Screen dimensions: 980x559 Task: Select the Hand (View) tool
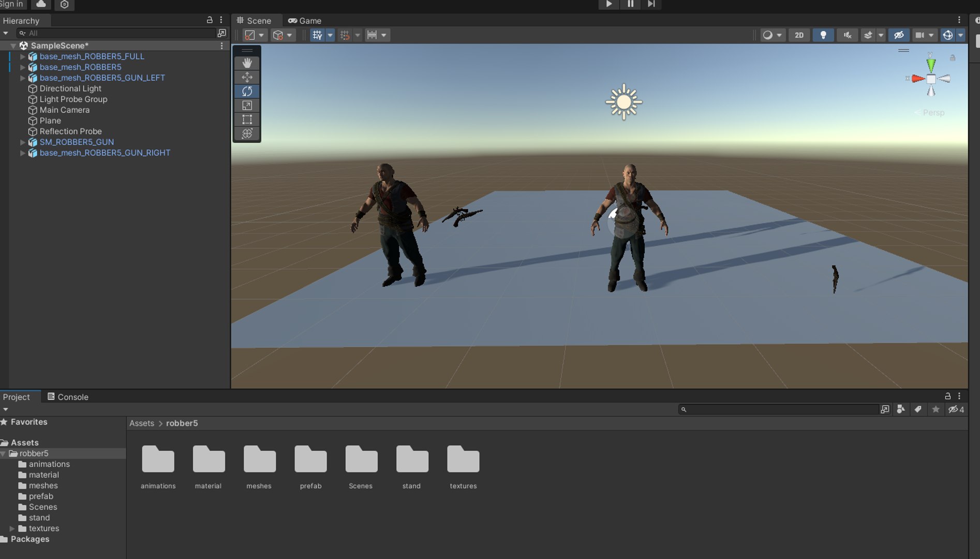click(x=247, y=63)
